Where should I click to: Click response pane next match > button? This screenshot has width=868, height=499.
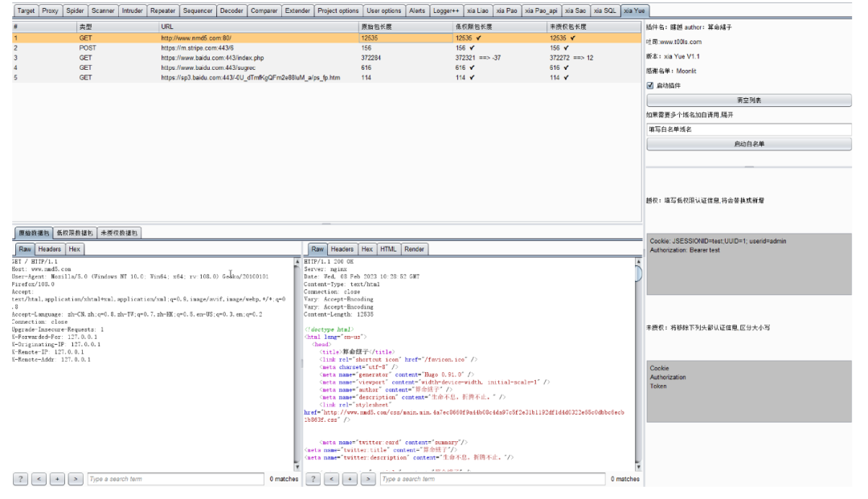[368, 479]
